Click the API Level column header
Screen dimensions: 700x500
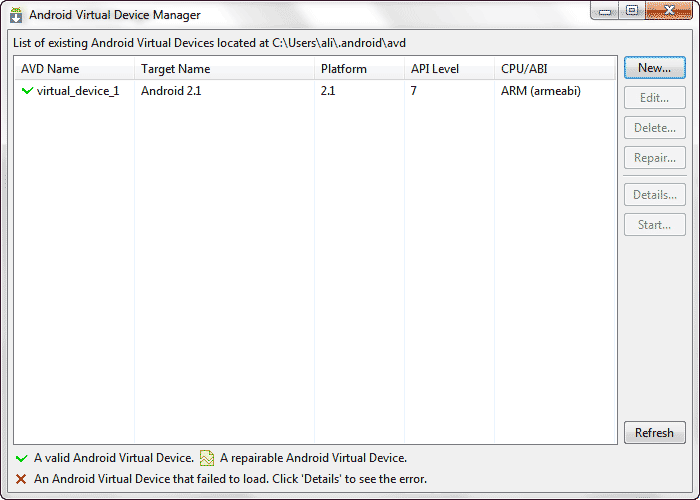pyautogui.click(x=450, y=69)
